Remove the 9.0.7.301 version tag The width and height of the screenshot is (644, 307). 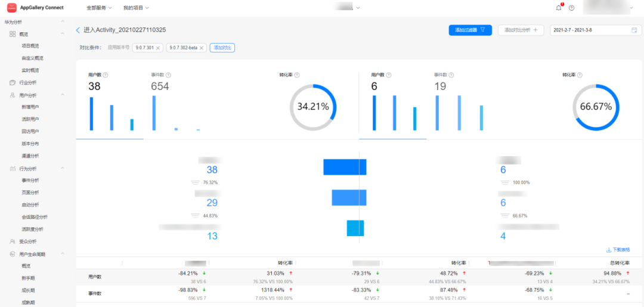click(158, 48)
